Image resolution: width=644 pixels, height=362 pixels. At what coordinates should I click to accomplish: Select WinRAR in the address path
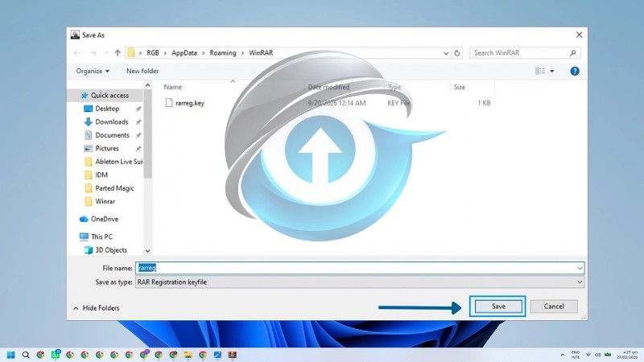(261, 53)
